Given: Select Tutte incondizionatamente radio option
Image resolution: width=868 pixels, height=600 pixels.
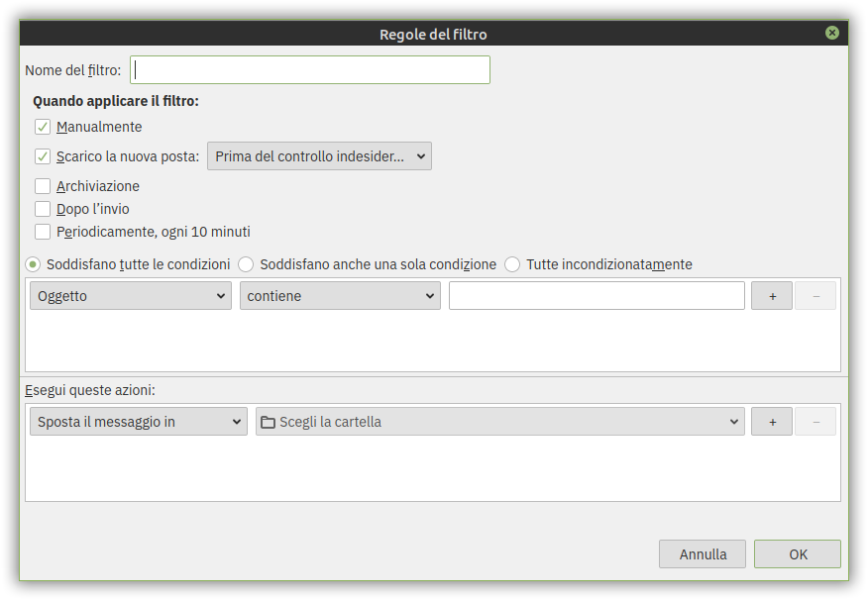Looking at the screenshot, I should (x=512, y=264).
